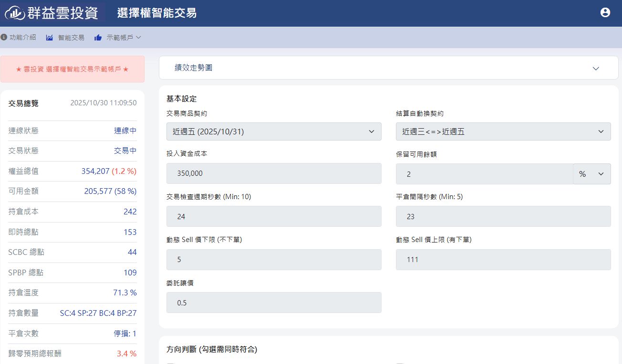Click the red 示範帳戶 notice banner
Image resolution: width=622 pixels, height=364 pixels.
(73, 69)
